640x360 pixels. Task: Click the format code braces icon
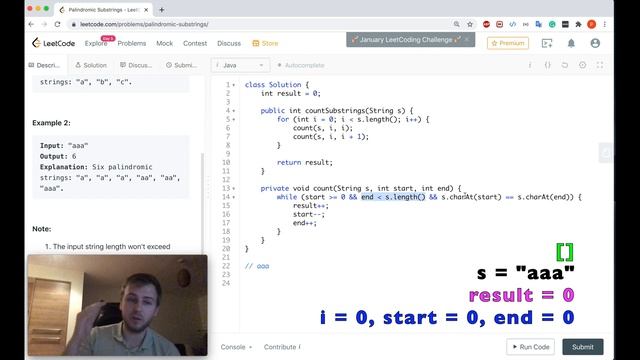coord(548,65)
